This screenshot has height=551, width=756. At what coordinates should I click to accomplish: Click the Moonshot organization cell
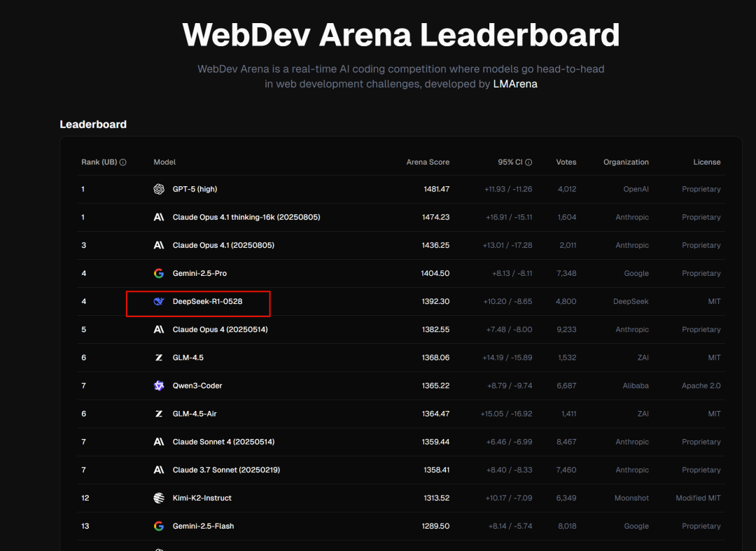(631, 498)
